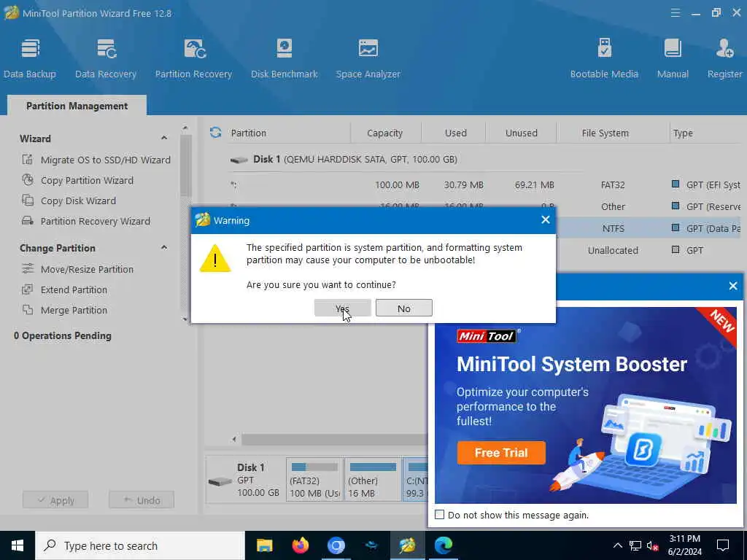This screenshot has width=747, height=560.
Task: Close the System Booster ad popup
Action: click(x=733, y=286)
